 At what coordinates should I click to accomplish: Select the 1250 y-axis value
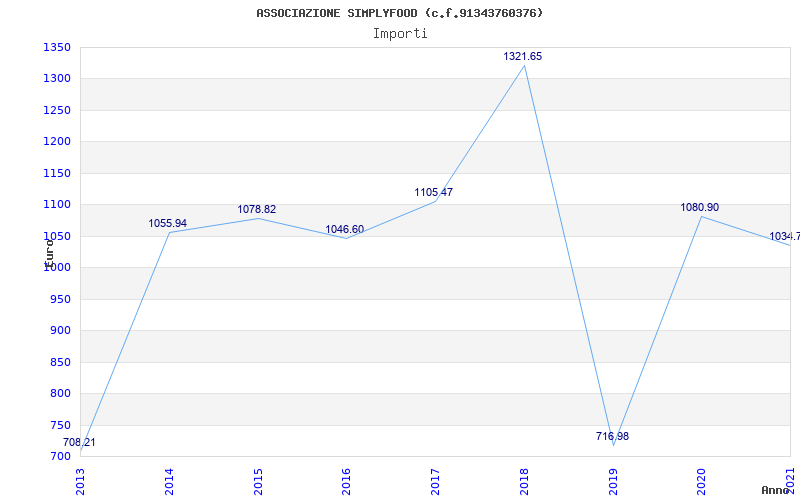[x=57, y=111]
